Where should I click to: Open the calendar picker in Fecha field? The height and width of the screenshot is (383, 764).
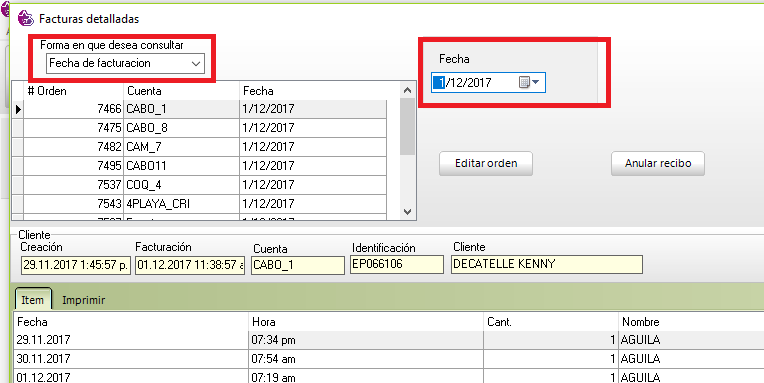pyautogui.click(x=524, y=82)
